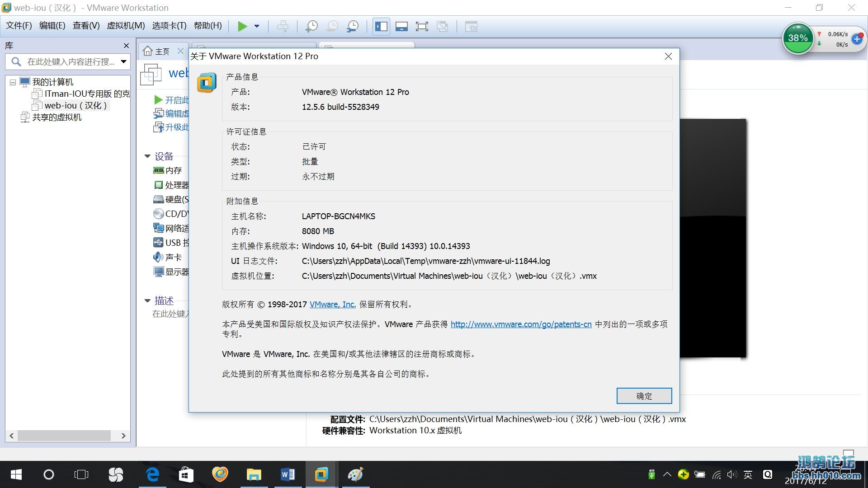Select the 声卡 sound card device
This screenshot has height=488, width=868.
click(x=168, y=257)
